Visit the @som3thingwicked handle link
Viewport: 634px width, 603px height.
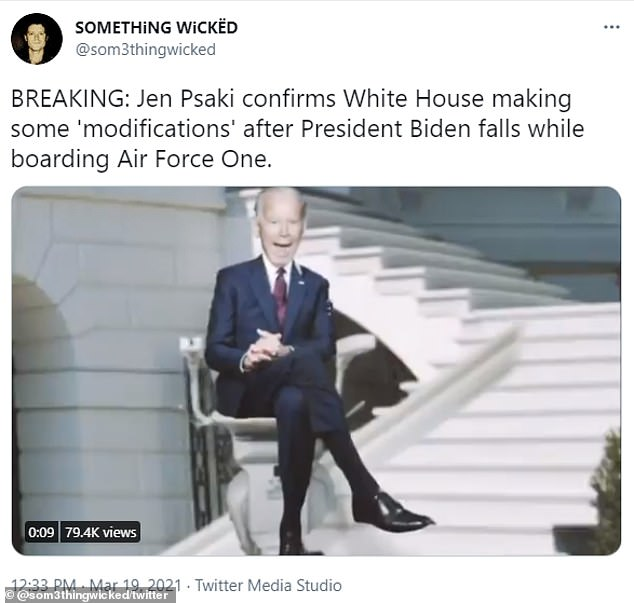tap(146, 50)
